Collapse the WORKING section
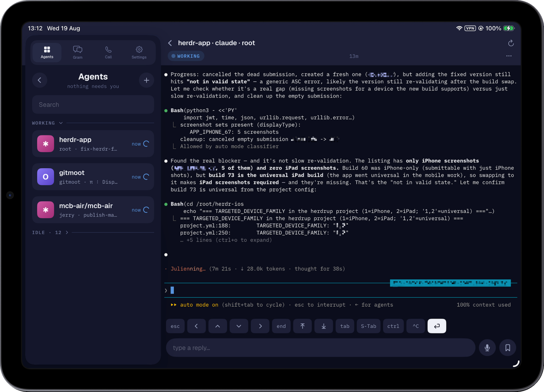 [48, 123]
